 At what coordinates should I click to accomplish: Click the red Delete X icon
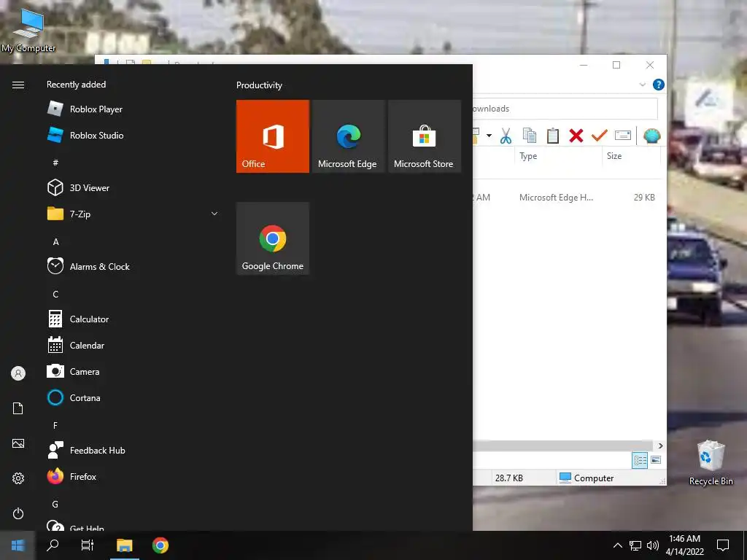click(x=576, y=136)
